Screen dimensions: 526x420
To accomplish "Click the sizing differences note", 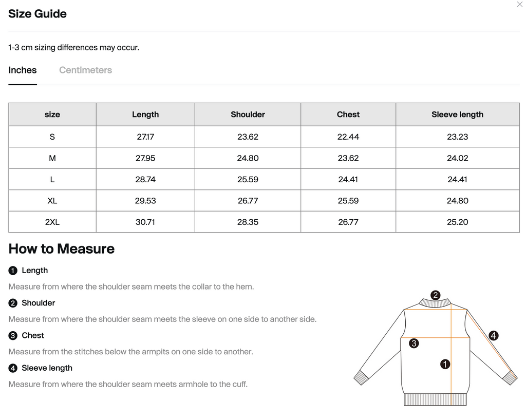I will click(74, 48).
